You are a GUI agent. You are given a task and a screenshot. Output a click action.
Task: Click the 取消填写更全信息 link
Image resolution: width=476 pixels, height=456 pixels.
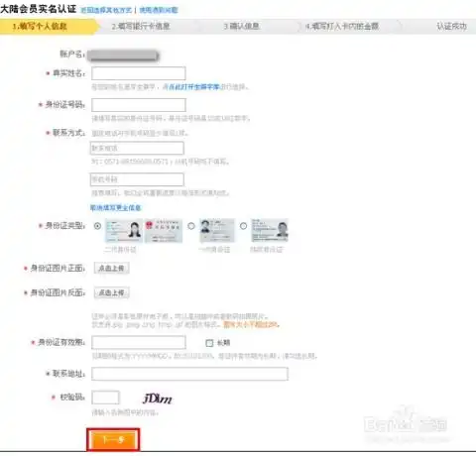[115, 208]
